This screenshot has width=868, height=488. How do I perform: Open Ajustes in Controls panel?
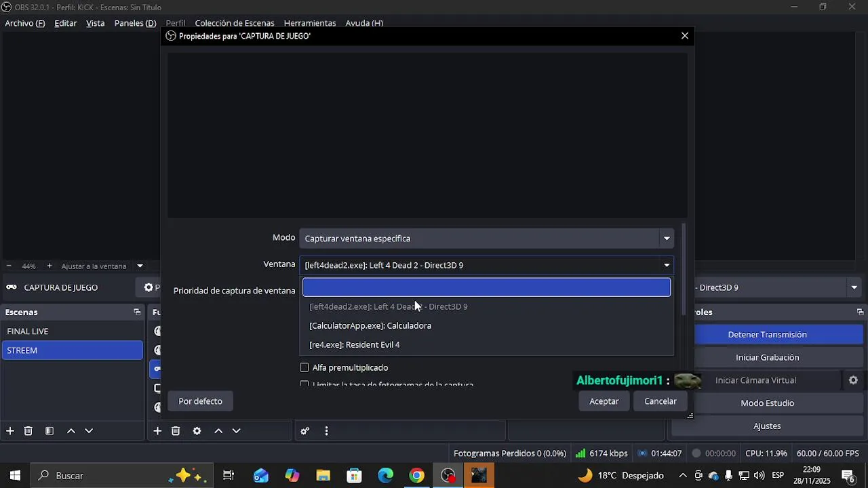767,426
